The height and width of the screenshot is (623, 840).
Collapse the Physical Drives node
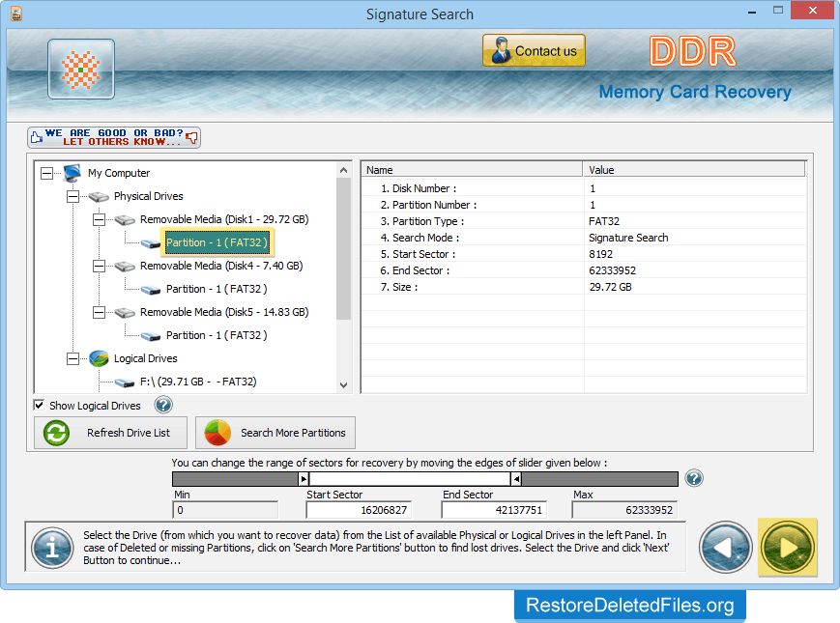point(72,196)
